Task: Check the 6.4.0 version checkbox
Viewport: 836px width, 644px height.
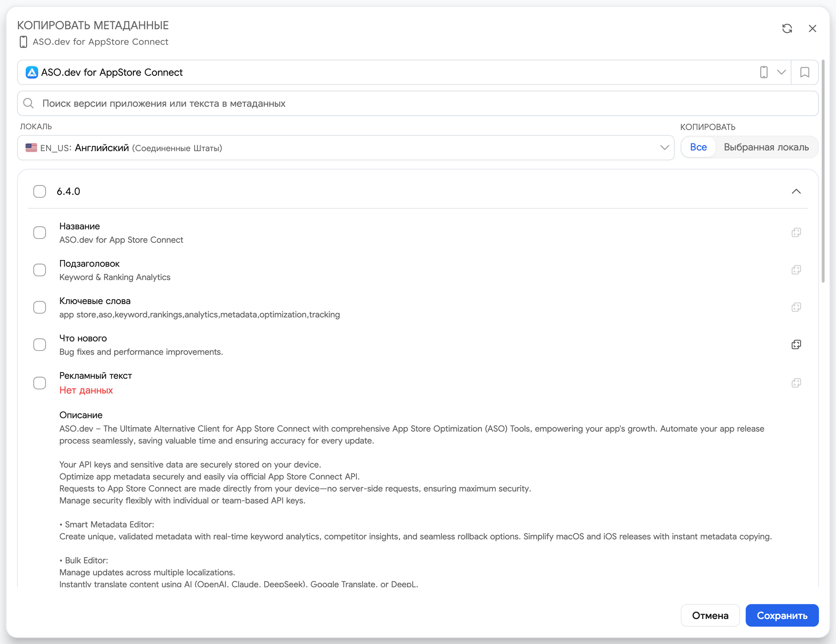Action: (39, 191)
